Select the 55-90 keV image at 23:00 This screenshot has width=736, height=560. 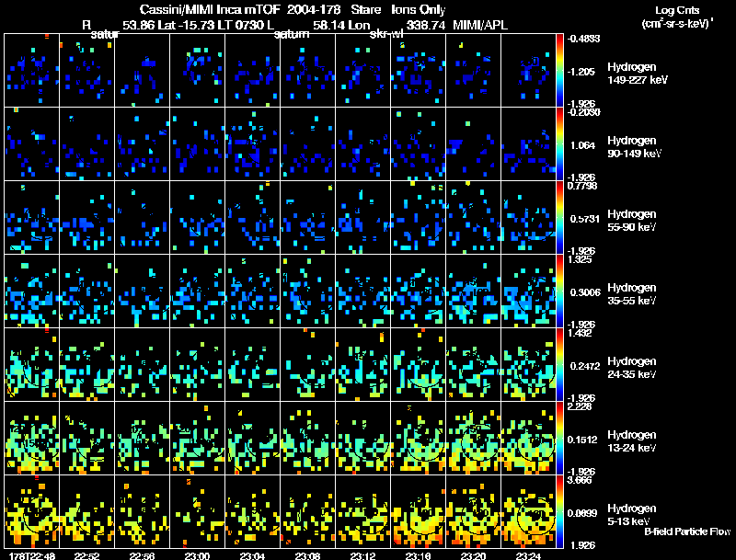pyautogui.click(x=197, y=218)
